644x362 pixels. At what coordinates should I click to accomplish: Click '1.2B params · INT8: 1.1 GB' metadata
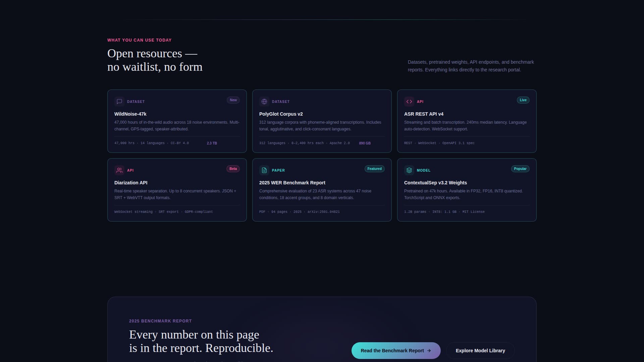pos(444,212)
